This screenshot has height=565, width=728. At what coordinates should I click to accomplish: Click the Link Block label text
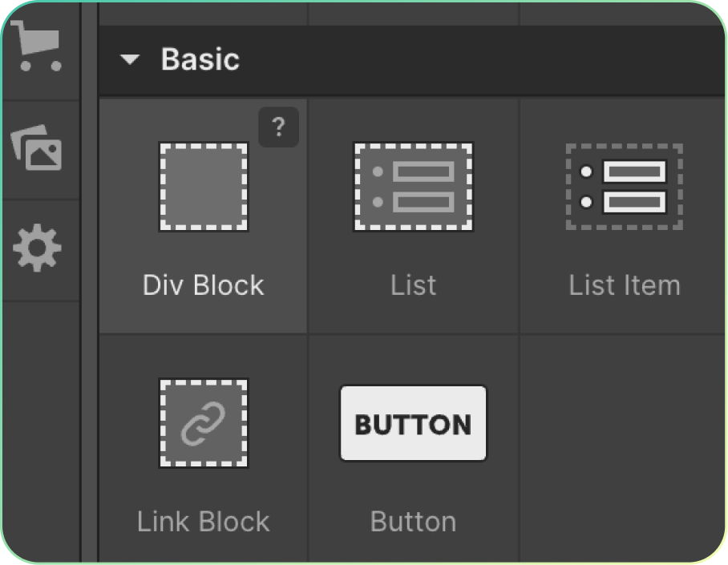click(x=203, y=522)
